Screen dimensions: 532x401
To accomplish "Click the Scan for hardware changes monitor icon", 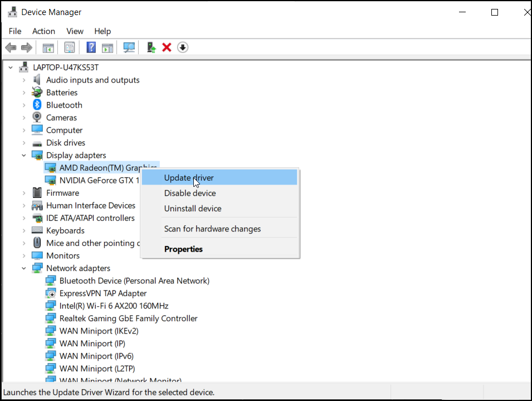I will point(129,47).
